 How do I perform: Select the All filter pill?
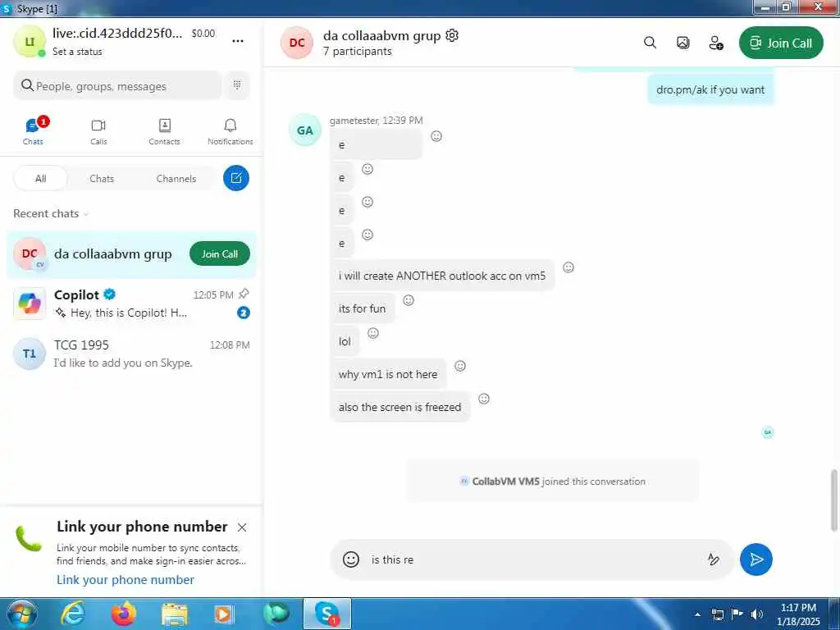(x=41, y=178)
